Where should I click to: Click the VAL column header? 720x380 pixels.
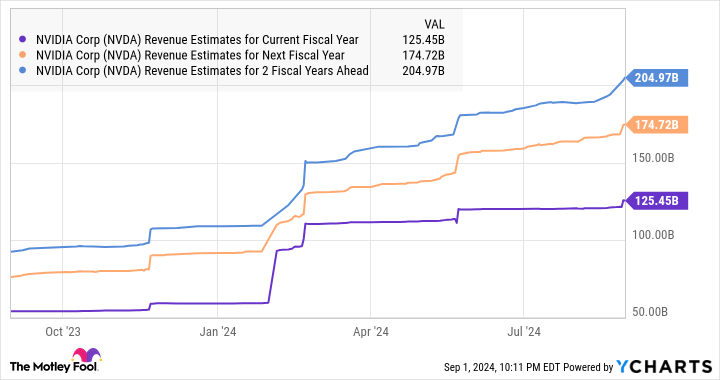point(434,24)
